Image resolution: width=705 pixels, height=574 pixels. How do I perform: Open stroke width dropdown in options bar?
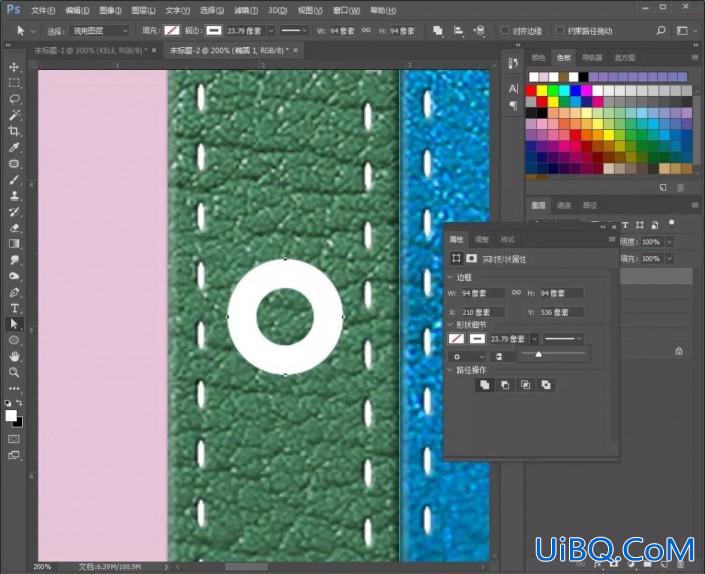271,31
